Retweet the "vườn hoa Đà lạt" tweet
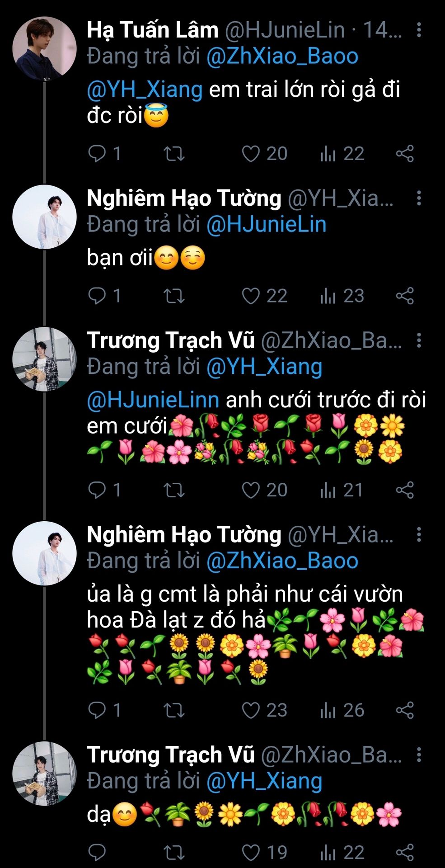Image resolution: width=445 pixels, height=868 pixels. 174,710
